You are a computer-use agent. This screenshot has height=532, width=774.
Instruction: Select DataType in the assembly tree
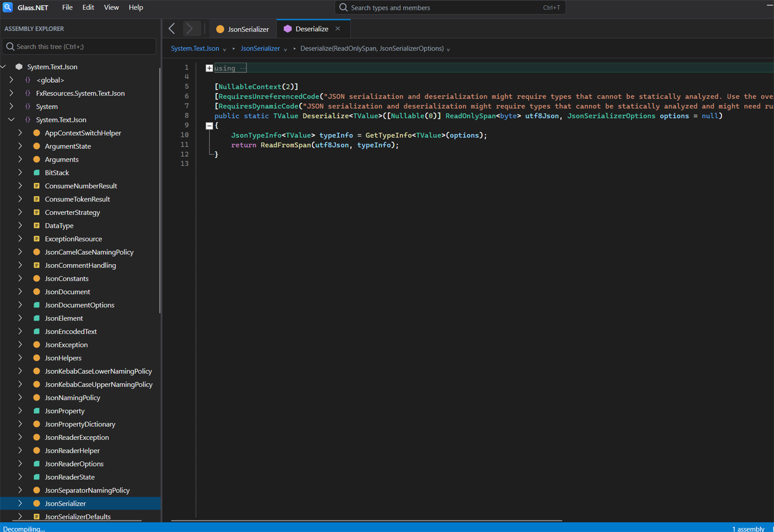pos(59,226)
